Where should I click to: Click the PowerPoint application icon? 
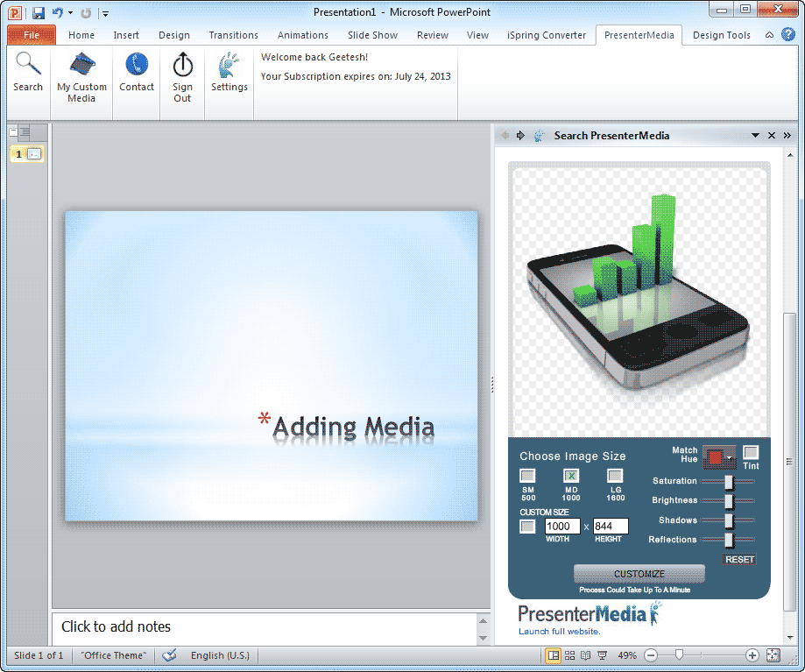pos(15,13)
